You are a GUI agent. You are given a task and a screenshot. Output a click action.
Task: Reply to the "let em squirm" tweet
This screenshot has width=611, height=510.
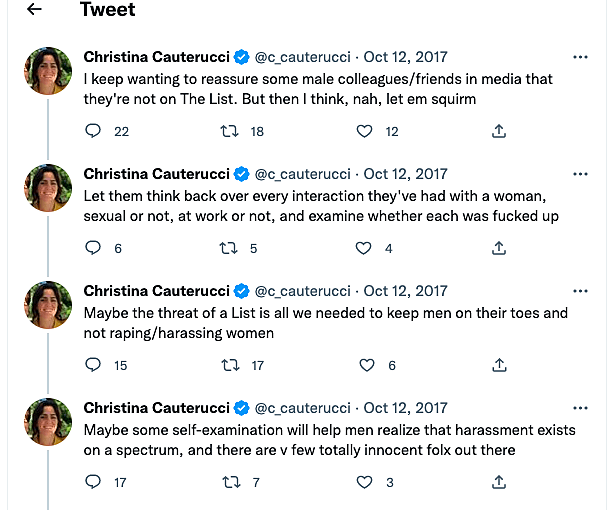click(x=94, y=131)
